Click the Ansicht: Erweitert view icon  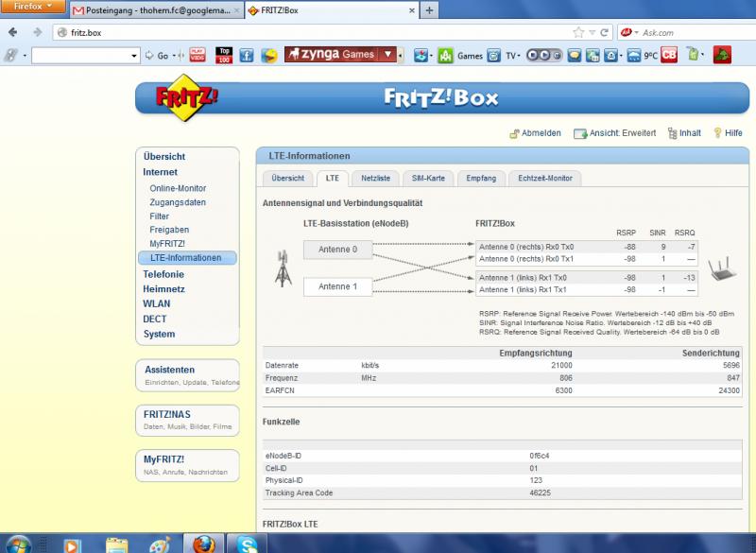[580, 133]
